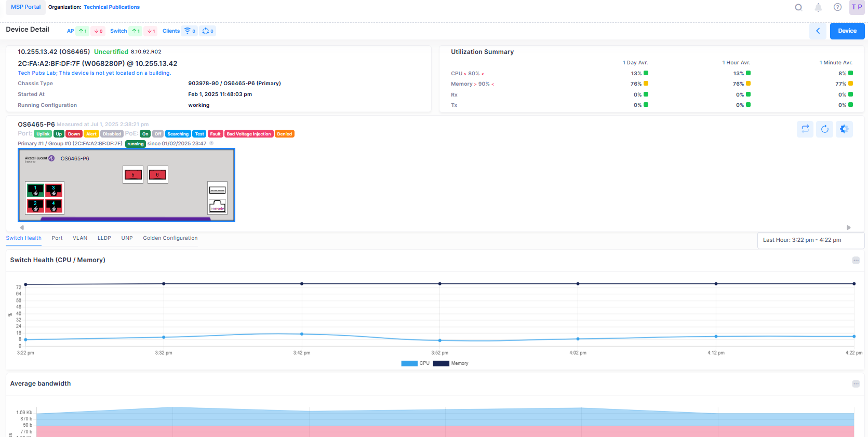Toggle Memory series in chart legend
868x437 pixels.
450,363
